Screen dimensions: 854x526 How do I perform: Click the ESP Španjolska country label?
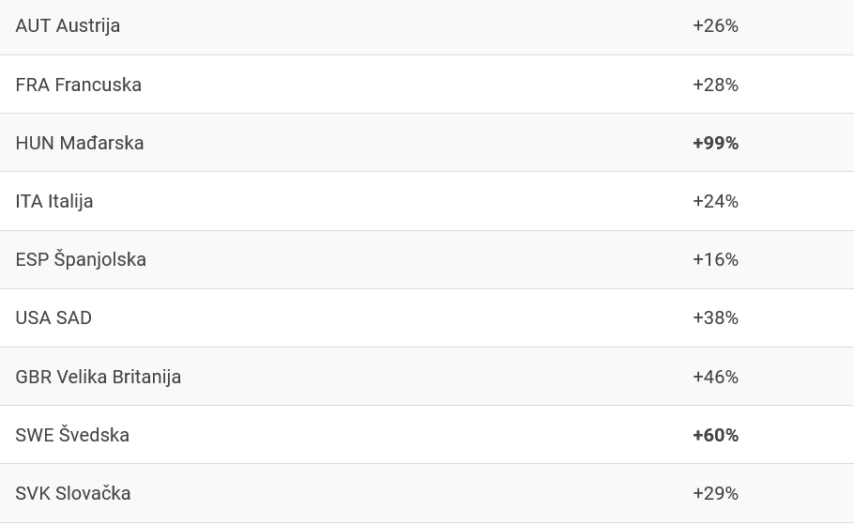tap(80, 260)
